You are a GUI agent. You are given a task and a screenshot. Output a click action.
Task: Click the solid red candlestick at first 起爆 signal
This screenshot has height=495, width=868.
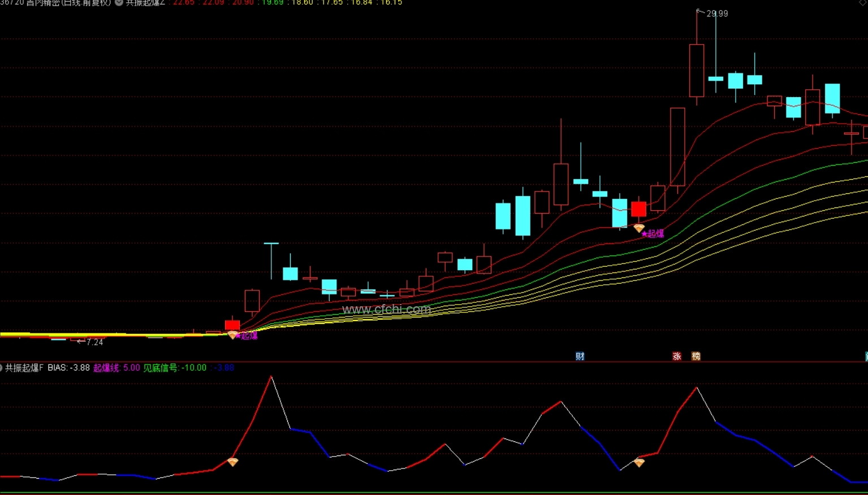[232, 325]
